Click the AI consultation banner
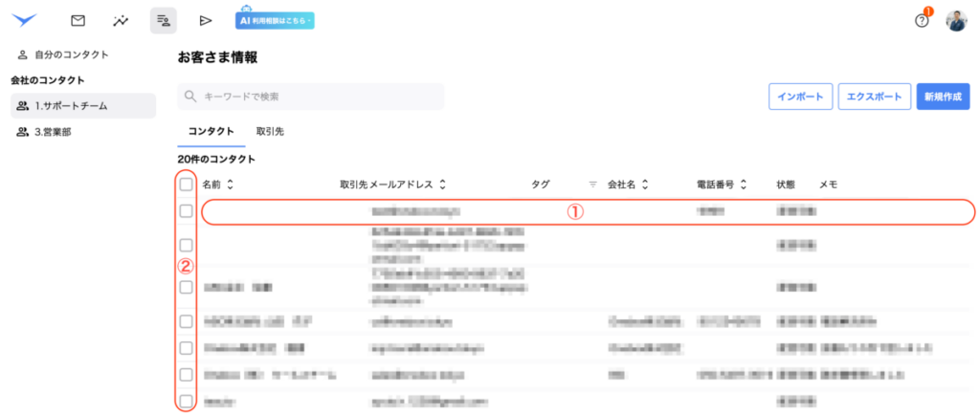Viewport: 980px width, 414px height. tap(275, 20)
